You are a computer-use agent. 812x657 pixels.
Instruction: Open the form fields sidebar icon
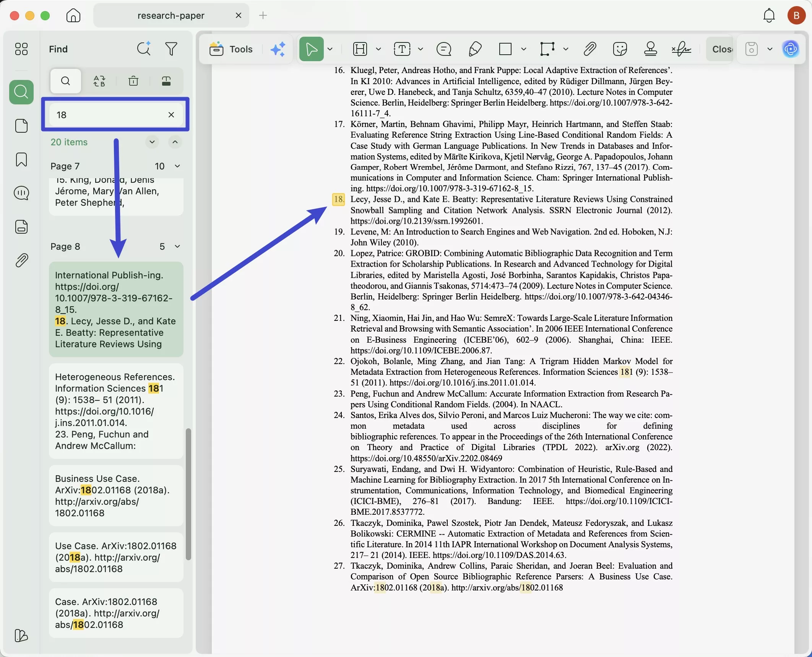point(21,226)
